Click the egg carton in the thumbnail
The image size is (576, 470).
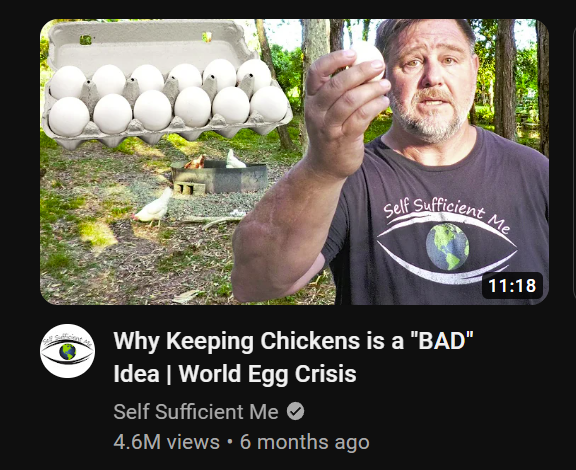(x=167, y=83)
